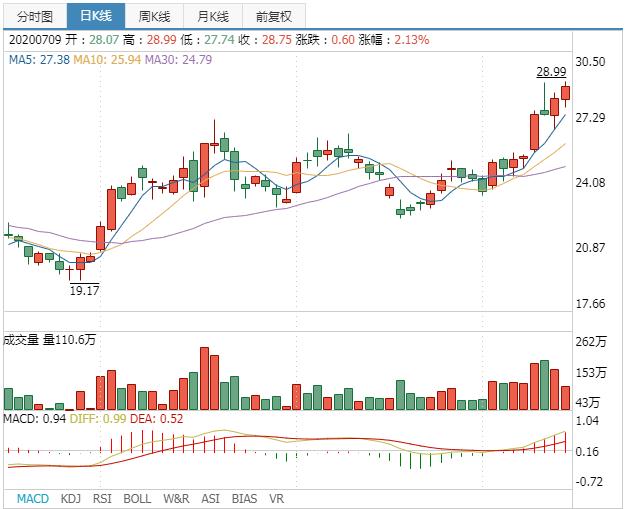This screenshot has width=627, height=509.
Task: Click the tallest red volume bar
Action: pyautogui.click(x=204, y=379)
